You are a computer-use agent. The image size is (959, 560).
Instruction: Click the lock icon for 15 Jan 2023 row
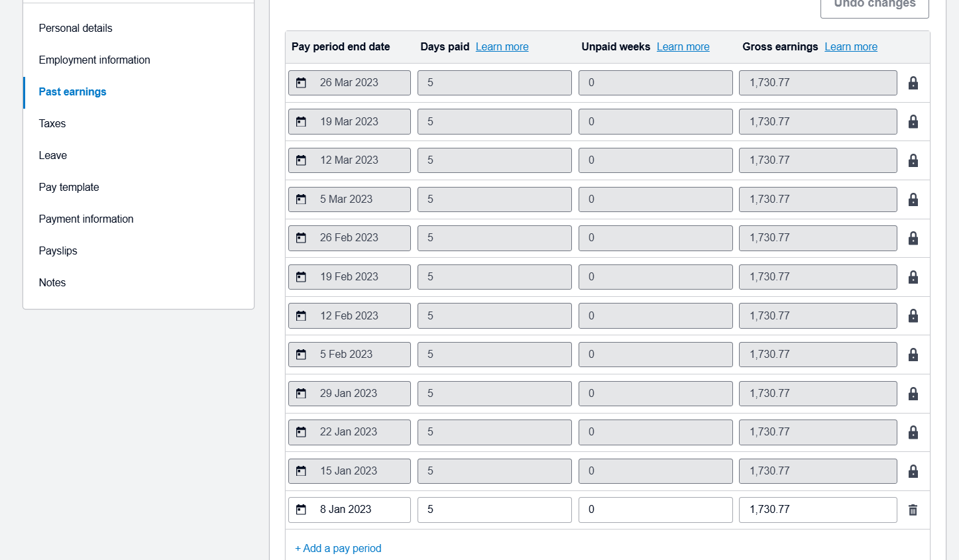pos(913,471)
